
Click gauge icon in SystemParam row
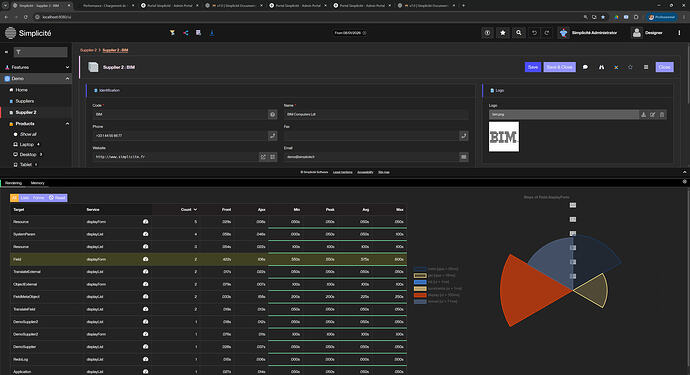(146, 234)
